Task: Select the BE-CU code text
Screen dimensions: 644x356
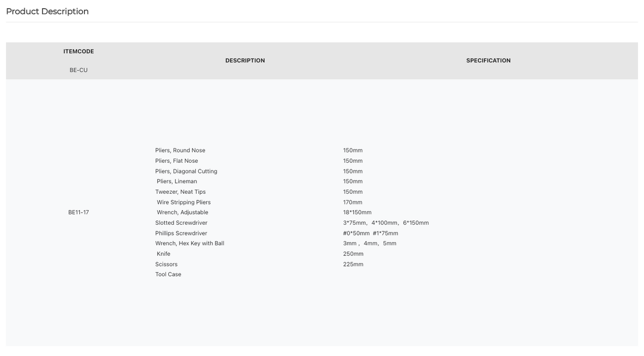Action: tap(78, 70)
